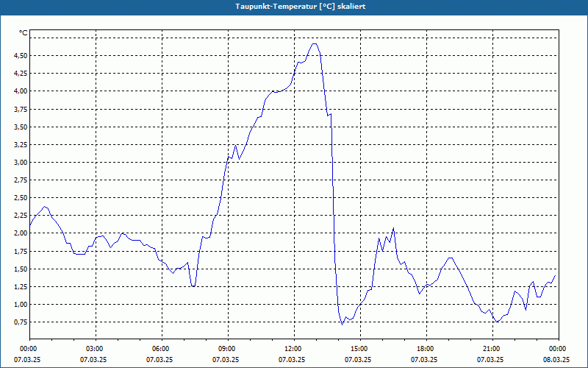Click the 4,50 y-axis label
This screenshot has width=588, height=368.
21,56
